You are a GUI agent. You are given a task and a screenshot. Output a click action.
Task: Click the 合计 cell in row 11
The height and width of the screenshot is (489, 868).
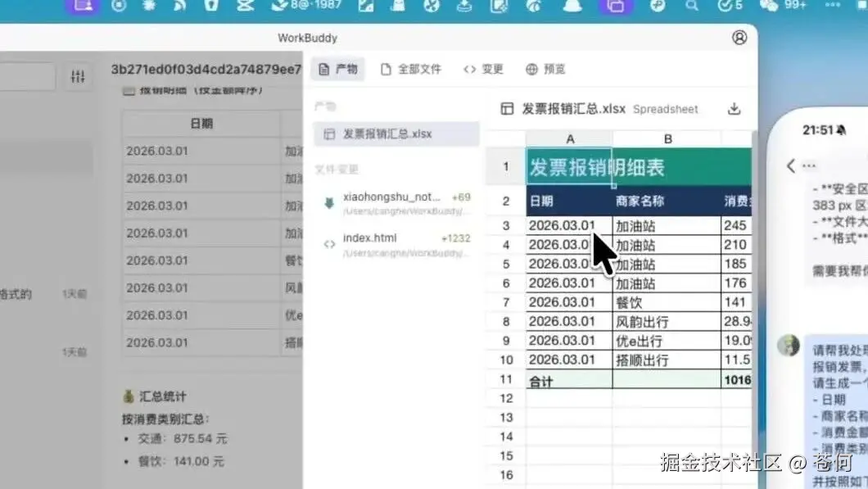[570, 380]
